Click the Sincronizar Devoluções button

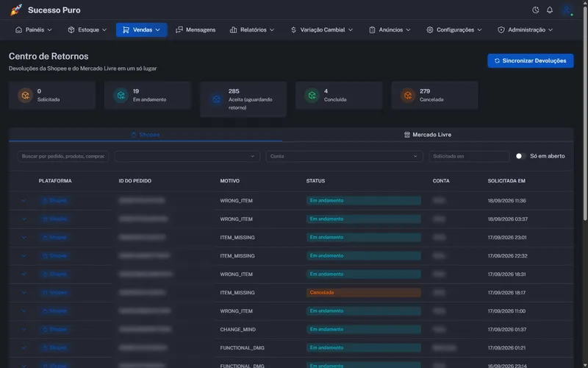[x=530, y=61]
